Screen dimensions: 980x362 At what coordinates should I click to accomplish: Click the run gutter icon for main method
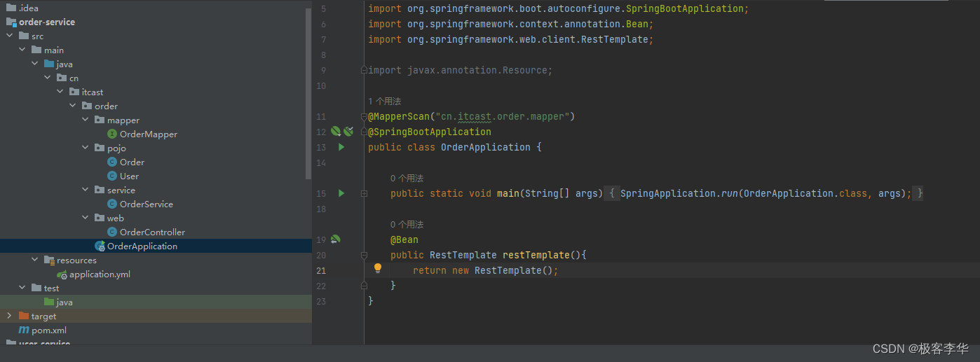click(341, 193)
